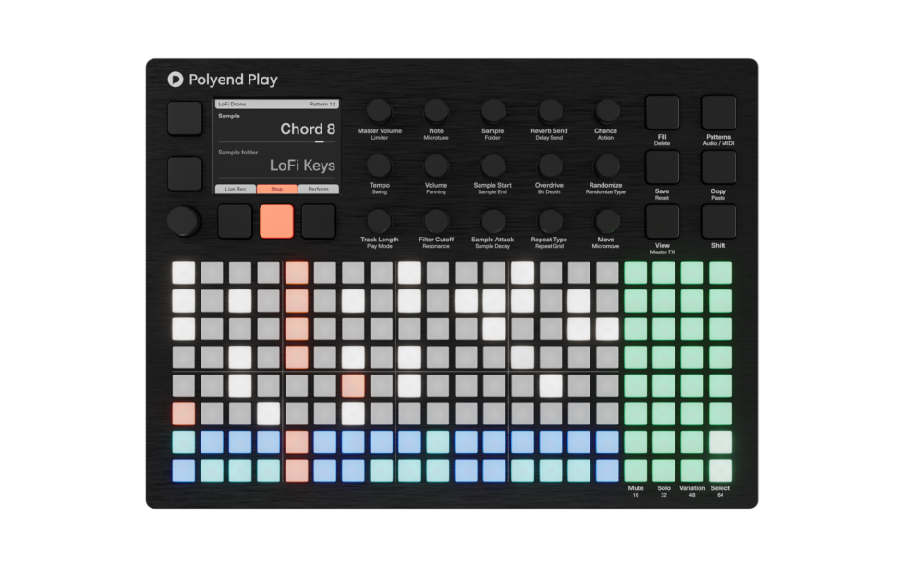Tap the black button below Live Rec
Image resolution: width=924 pixels, height=578 pixels.
click(235, 222)
